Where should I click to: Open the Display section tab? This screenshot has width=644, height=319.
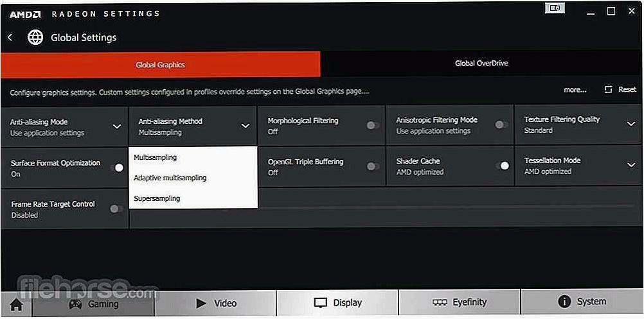click(x=337, y=303)
